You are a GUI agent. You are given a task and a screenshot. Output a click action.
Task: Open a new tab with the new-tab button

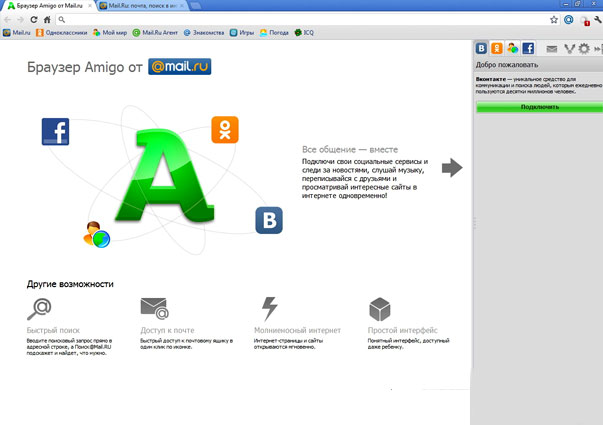[x=195, y=6]
